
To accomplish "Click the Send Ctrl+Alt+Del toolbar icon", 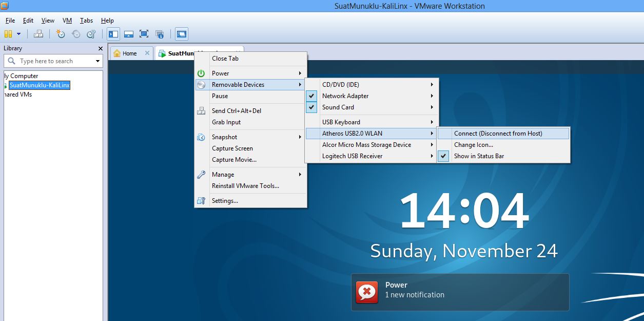I will tap(38, 34).
